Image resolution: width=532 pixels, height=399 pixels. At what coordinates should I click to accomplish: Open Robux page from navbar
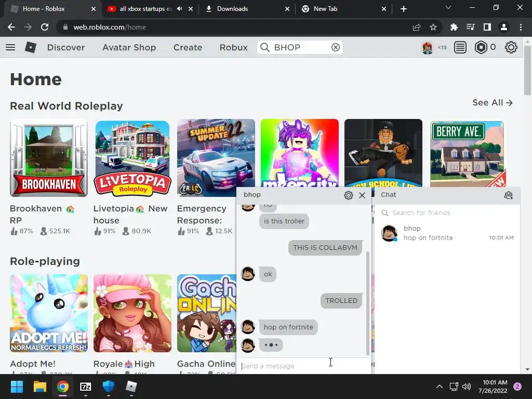(233, 47)
